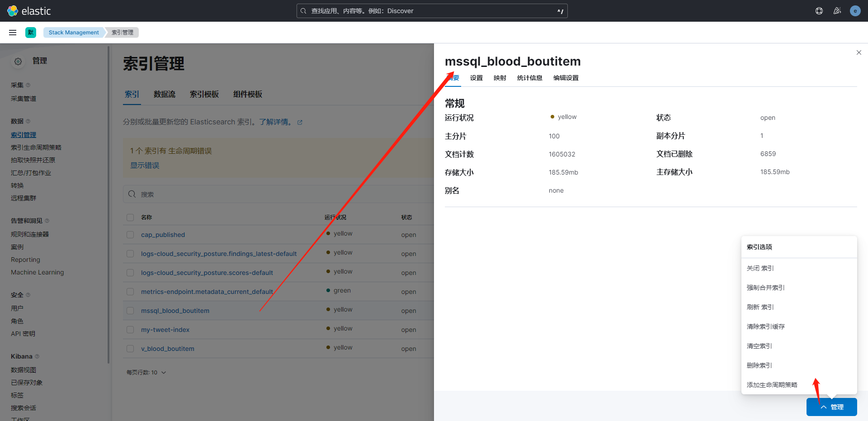
Task: Click the info icon beside Kibana
Action: coord(37,356)
